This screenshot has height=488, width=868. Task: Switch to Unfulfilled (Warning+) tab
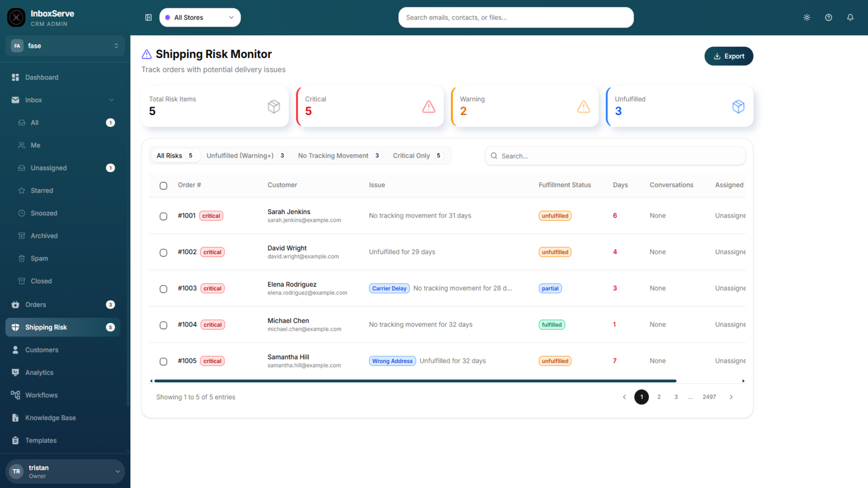pos(246,156)
